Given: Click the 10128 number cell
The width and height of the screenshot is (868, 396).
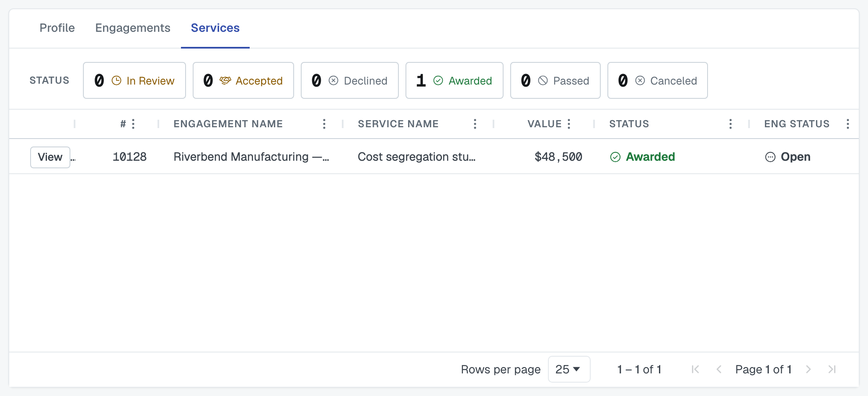Looking at the screenshot, I should coord(129,157).
